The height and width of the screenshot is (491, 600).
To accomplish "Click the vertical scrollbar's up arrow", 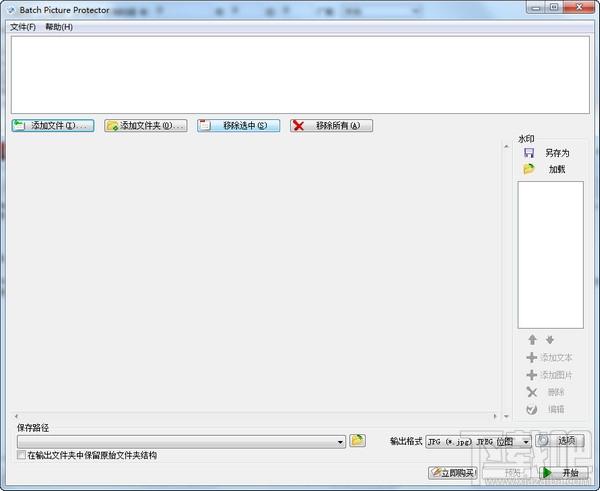I will (506, 146).
